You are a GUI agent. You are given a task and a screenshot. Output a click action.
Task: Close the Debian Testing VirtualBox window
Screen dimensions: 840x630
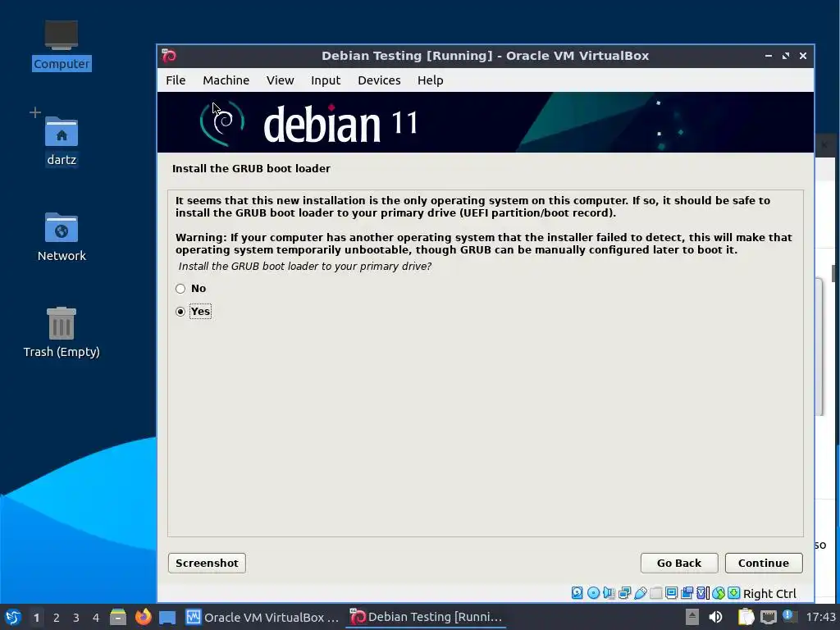[802, 56]
